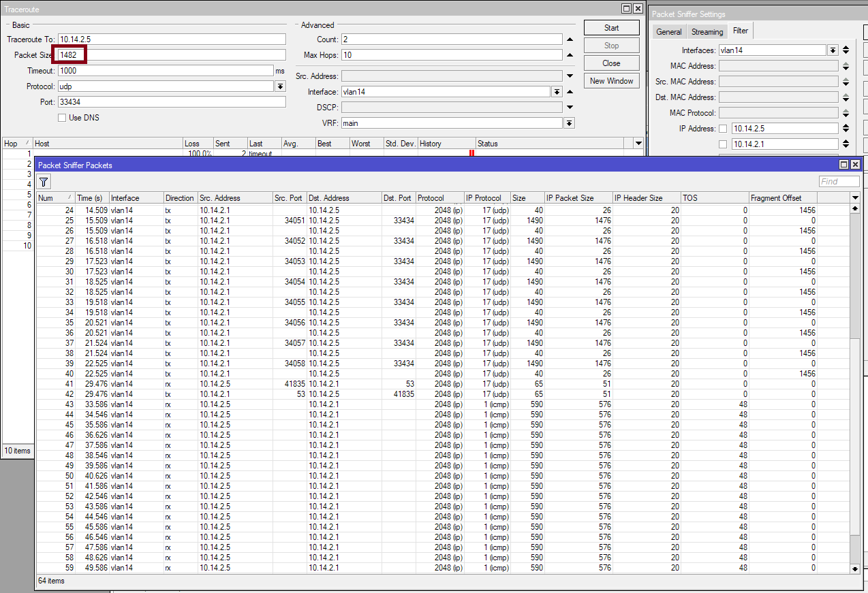This screenshot has width=868, height=593.
Task: Maximize the Traceroute window
Action: point(626,8)
